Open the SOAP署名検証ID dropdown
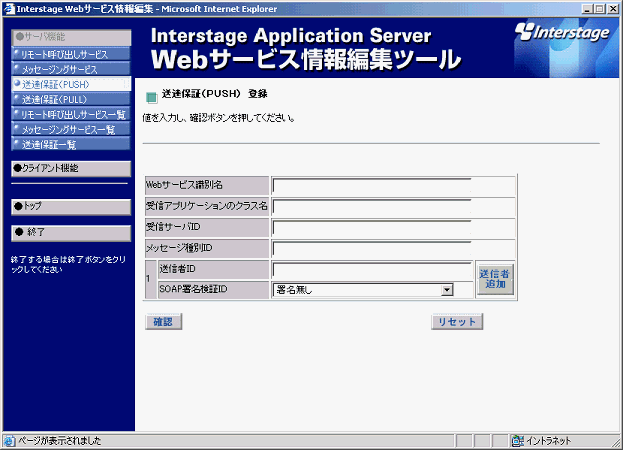The height and width of the screenshot is (450, 623). tap(363, 290)
